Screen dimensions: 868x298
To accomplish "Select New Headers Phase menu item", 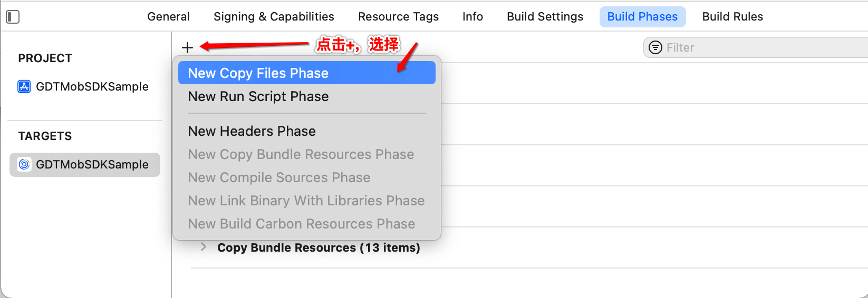I will pos(252,131).
